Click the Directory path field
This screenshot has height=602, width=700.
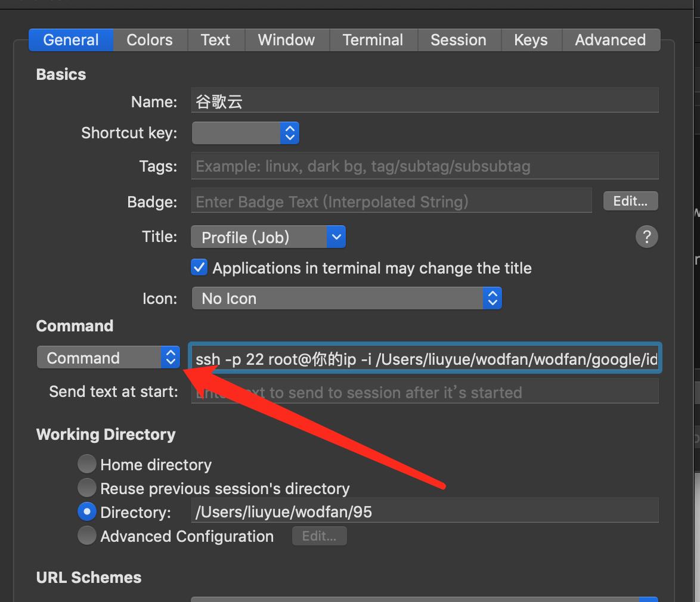pyautogui.click(x=425, y=512)
